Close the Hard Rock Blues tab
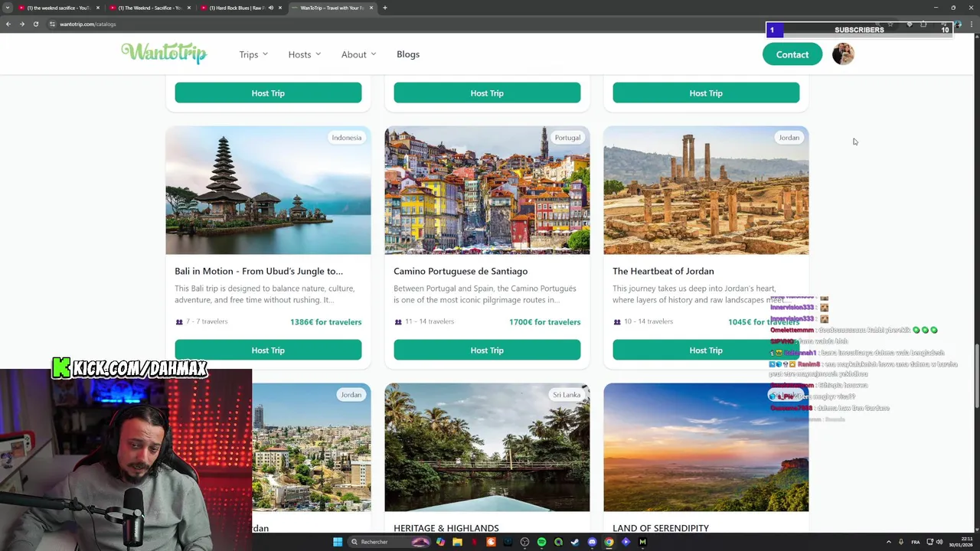Viewport: 980px width, 551px height. click(x=280, y=8)
